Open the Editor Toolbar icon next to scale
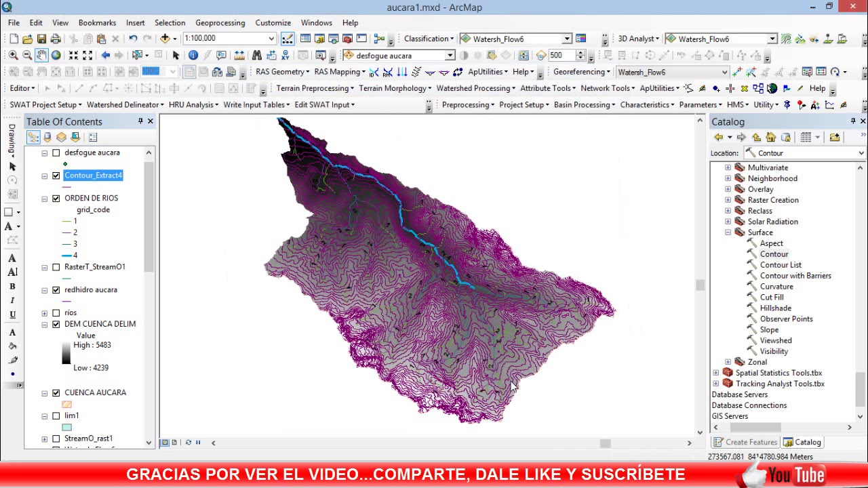The width and height of the screenshot is (868, 488). (x=288, y=39)
